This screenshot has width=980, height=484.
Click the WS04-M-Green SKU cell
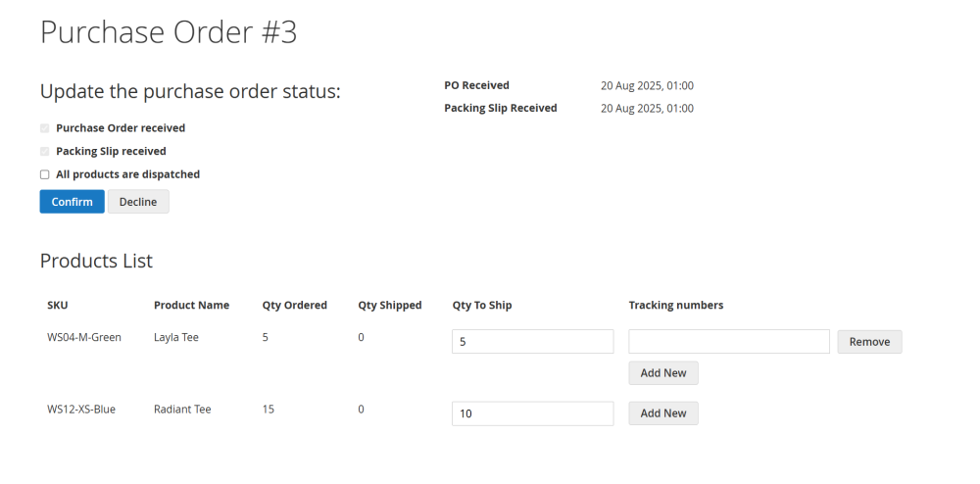[x=84, y=338]
